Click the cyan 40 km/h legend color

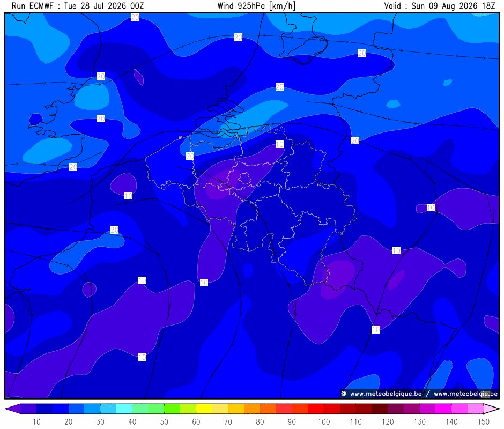pyautogui.click(x=124, y=409)
